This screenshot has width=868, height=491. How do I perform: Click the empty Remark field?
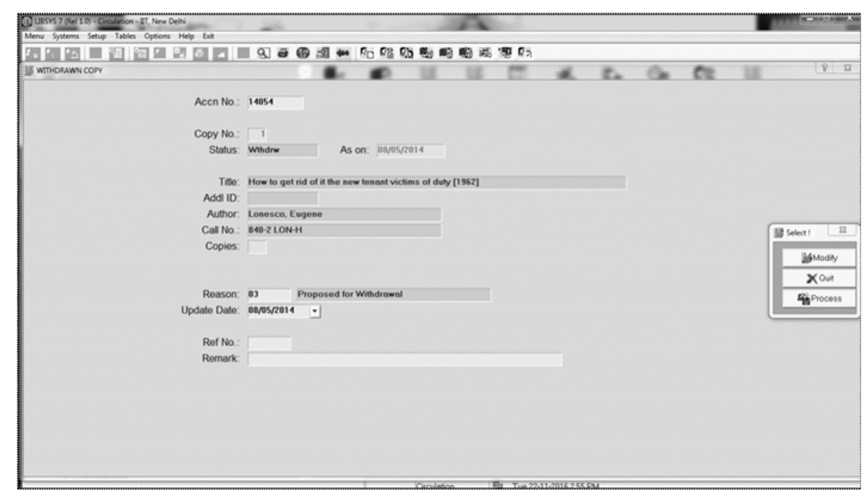pos(405,360)
